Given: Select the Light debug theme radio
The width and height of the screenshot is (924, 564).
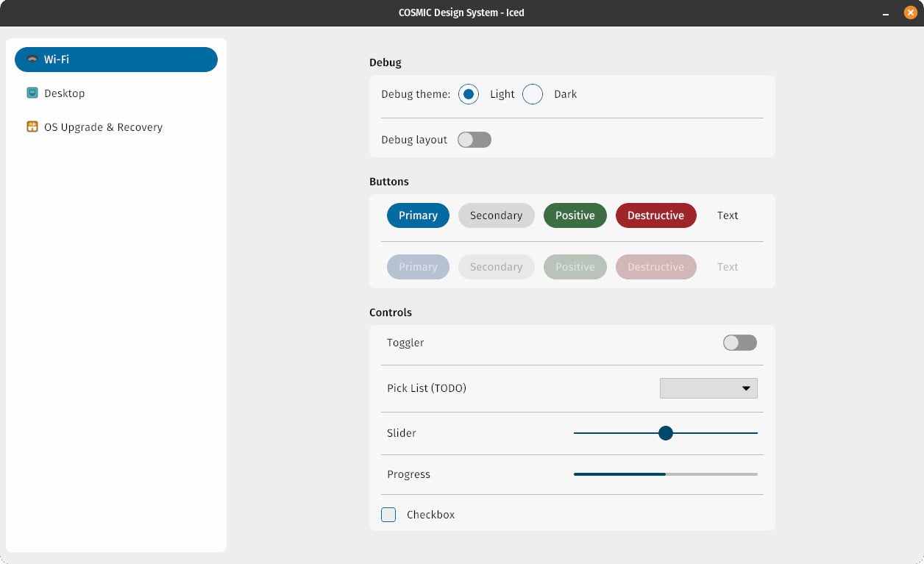Looking at the screenshot, I should 469,94.
